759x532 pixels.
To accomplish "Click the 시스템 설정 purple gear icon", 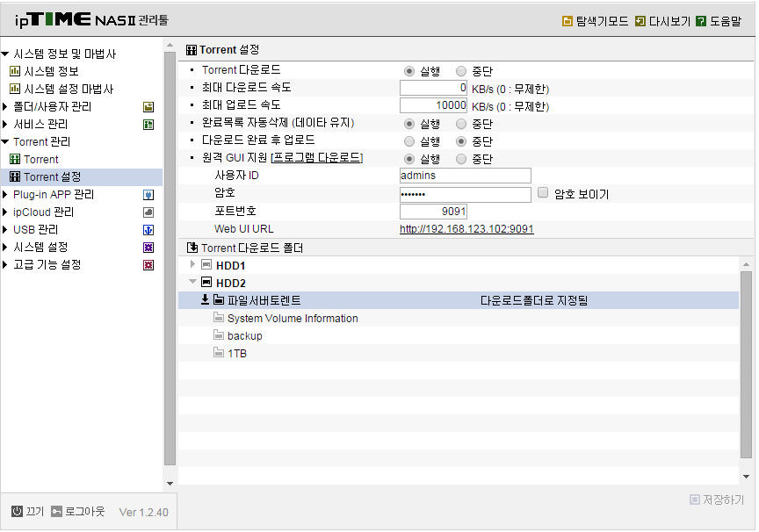I will (x=148, y=248).
